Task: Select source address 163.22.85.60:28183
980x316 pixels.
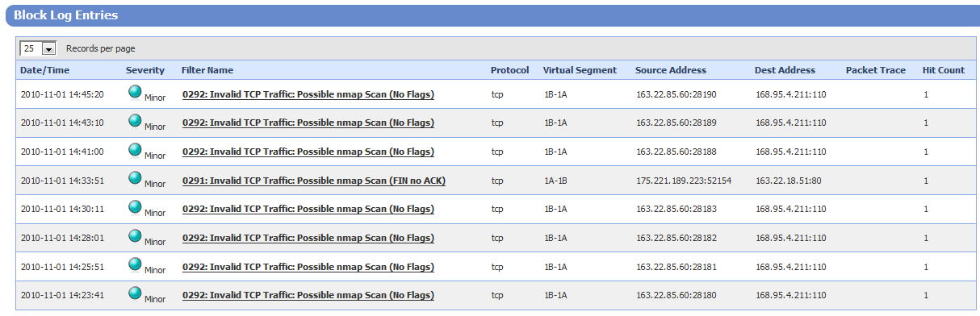Action: tap(676, 209)
